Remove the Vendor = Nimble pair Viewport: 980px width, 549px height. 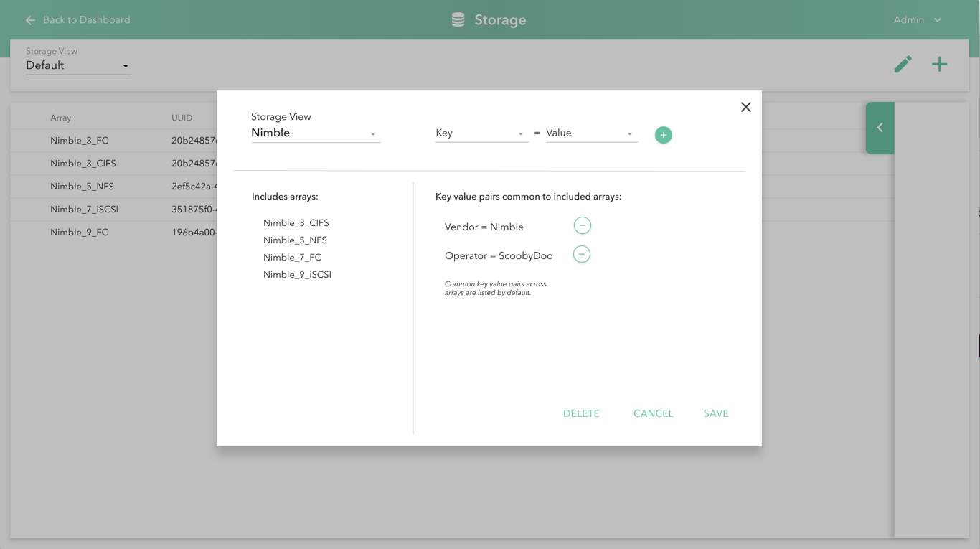[583, 225]
